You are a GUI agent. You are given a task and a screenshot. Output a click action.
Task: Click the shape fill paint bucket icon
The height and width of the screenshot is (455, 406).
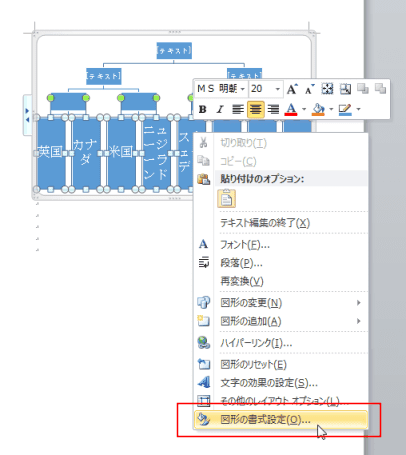pyautogui.click(x=318, y=109)
